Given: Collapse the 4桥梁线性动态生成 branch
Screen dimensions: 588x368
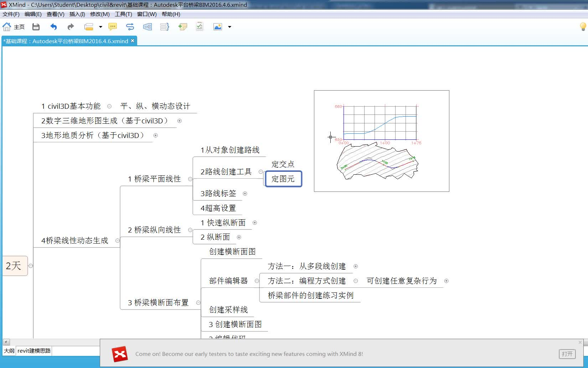Looking at the screenshot, I should [117, 241].
